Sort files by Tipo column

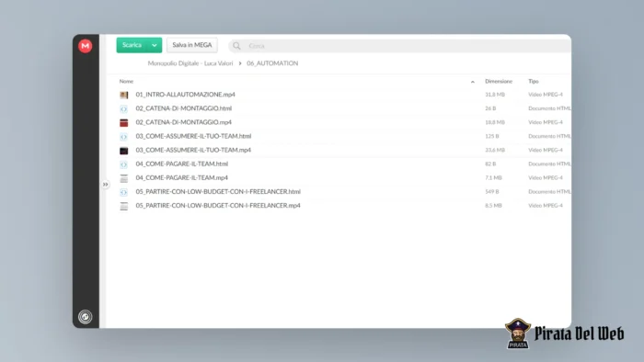coord(533,81)
